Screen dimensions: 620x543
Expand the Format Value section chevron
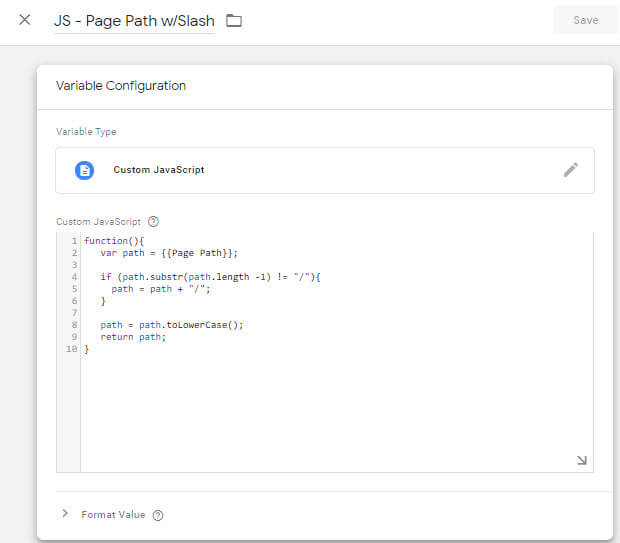[x=65, y=514]
